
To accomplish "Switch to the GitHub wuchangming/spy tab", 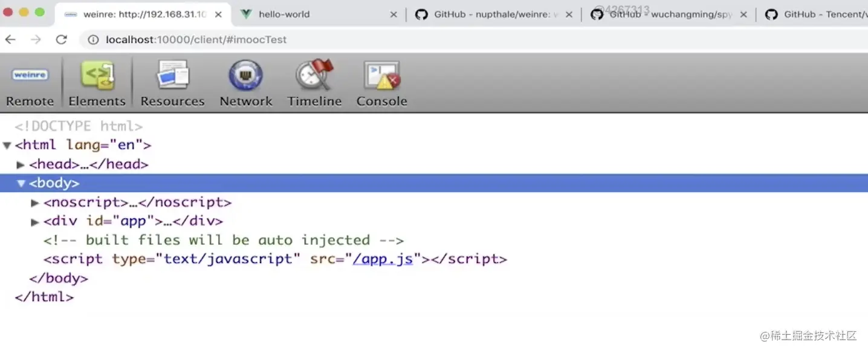I will tap(669, 15).
